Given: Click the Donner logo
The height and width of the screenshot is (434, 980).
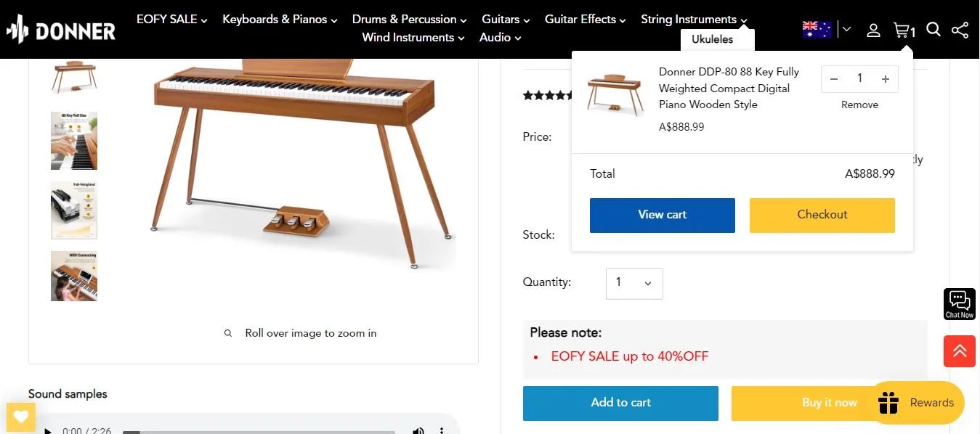Looking at the screenshot, I should (x=61, y=30).
